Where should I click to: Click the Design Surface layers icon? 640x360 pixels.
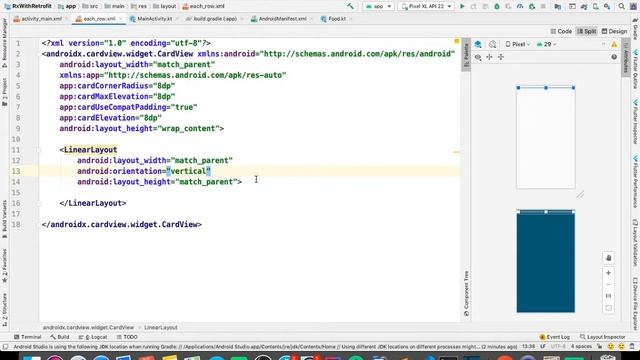(x=478, y=44)
